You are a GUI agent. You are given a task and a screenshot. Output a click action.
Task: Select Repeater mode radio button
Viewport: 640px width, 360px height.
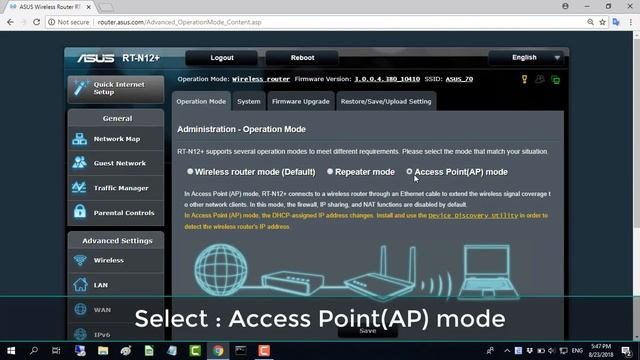[x=330, y=172]
